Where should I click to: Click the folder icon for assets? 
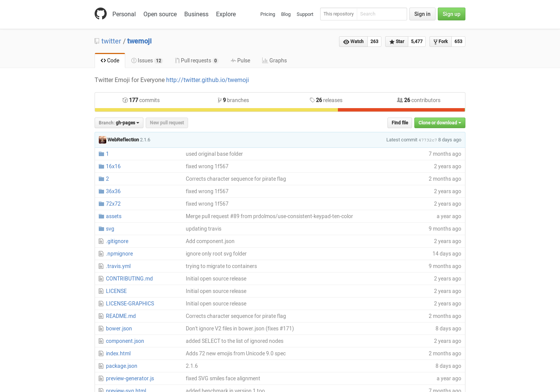point(101,216)
